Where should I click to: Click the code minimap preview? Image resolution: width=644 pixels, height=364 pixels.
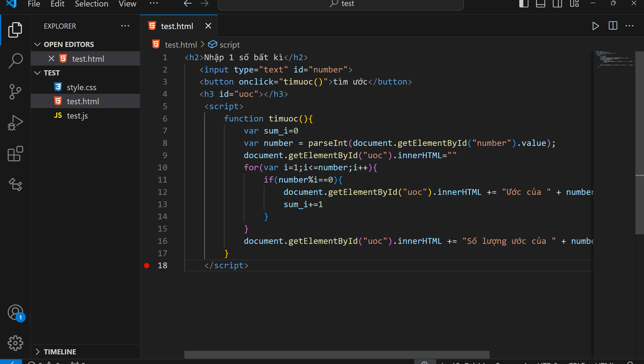tap(615, 59)
